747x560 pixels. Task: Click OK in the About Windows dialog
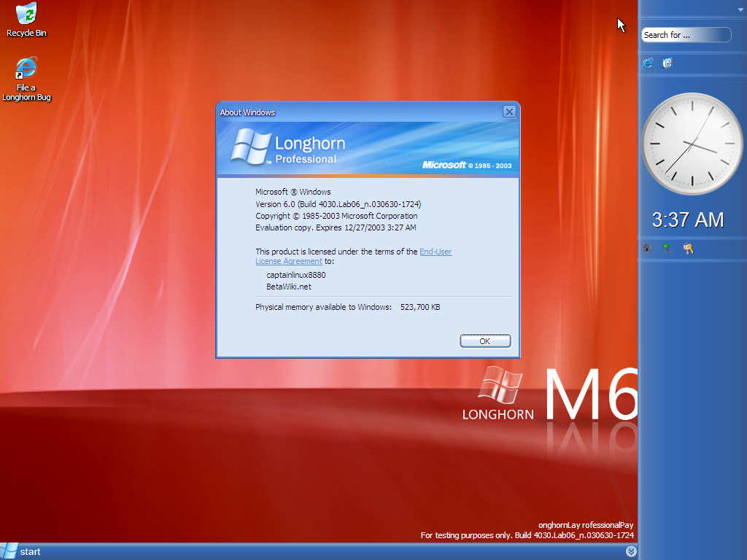(485, 341)
